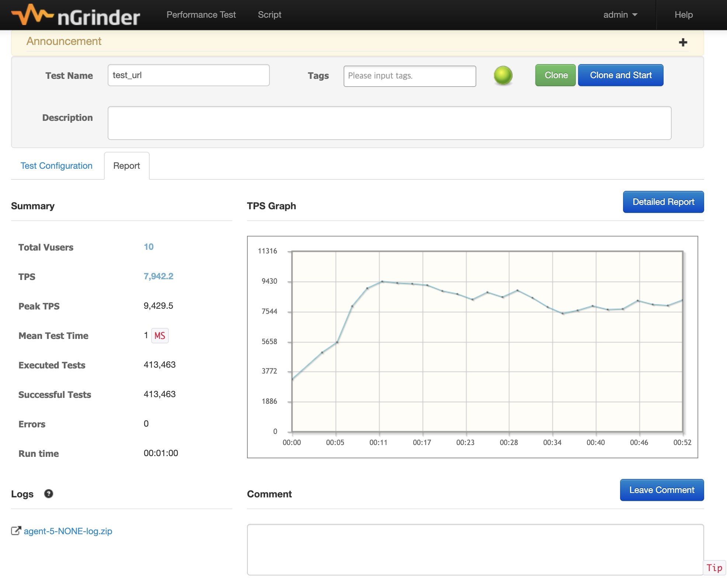Click the Leave Comment button
Viewport: 727px width, 588px height.
tap(661, 490)
